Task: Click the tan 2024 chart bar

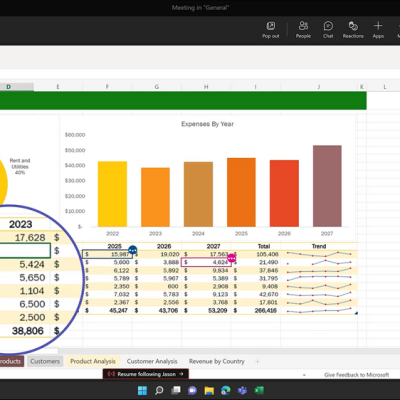Action: coord(198,194)
